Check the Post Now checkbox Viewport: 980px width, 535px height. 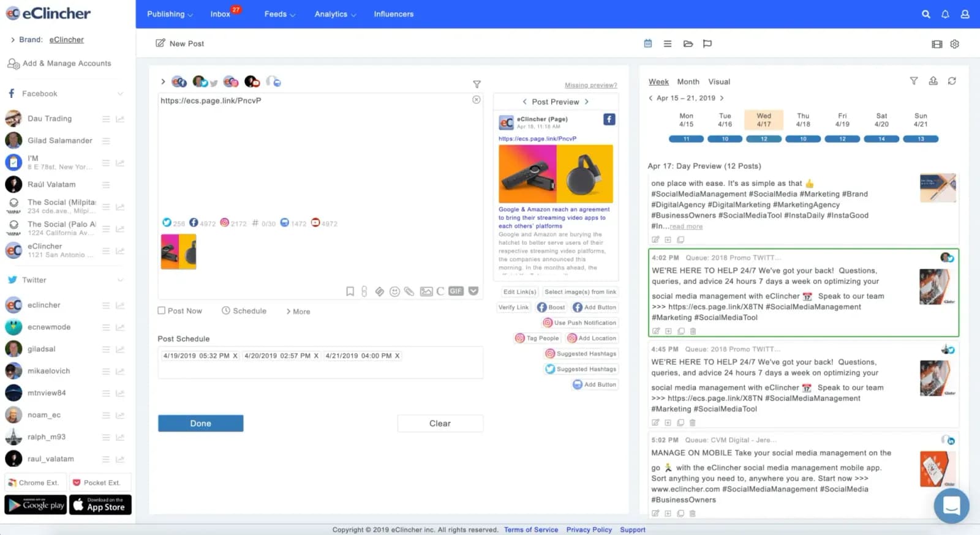pyautogui.click(x=162, y=311)
